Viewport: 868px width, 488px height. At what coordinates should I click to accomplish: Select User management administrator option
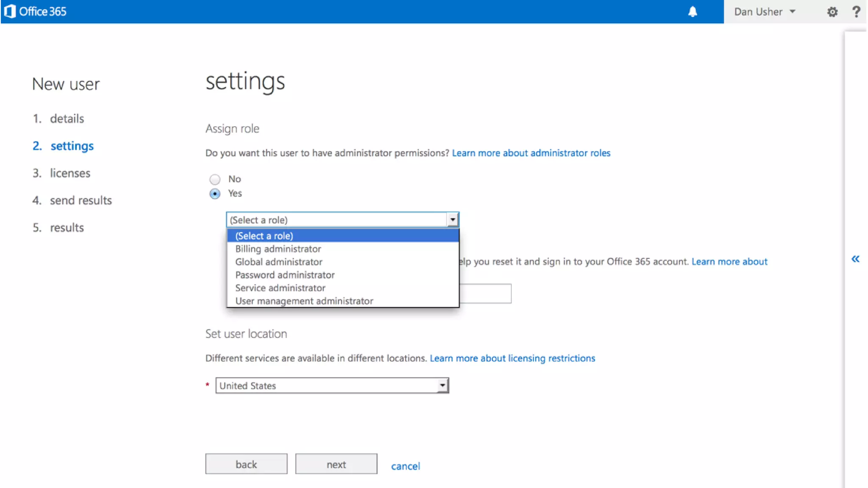coord(304,301)
